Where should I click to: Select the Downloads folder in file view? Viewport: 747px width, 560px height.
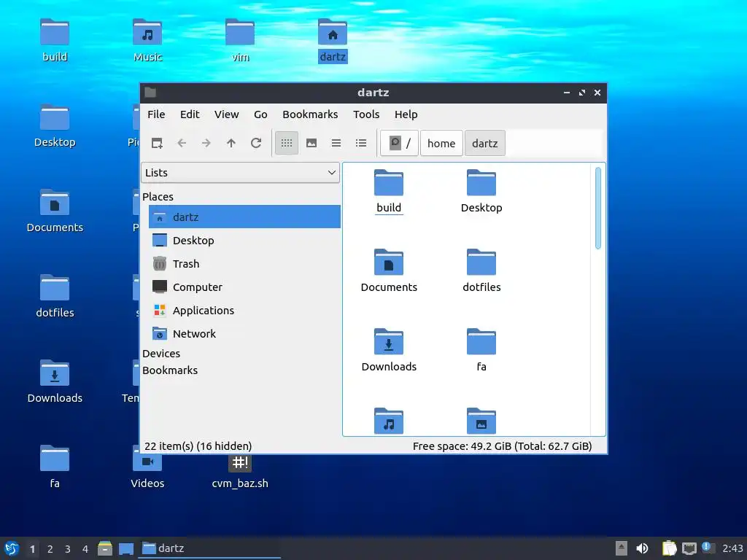(389, 351)
